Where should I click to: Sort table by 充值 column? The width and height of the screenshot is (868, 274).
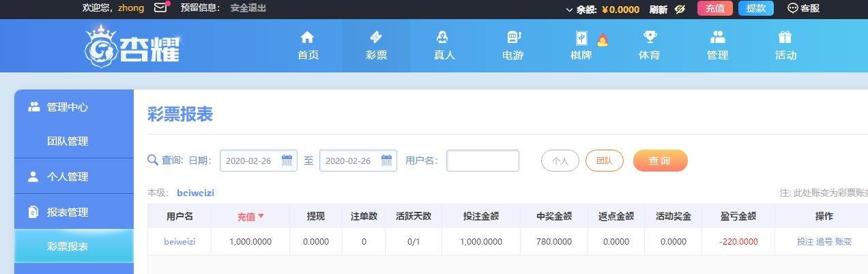click(x=250, y=217)
